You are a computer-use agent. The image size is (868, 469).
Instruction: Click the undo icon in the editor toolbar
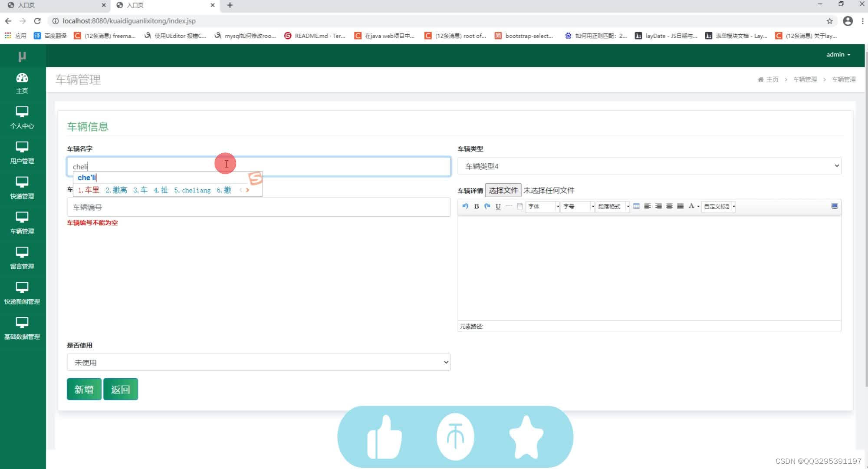coord(465,206)
